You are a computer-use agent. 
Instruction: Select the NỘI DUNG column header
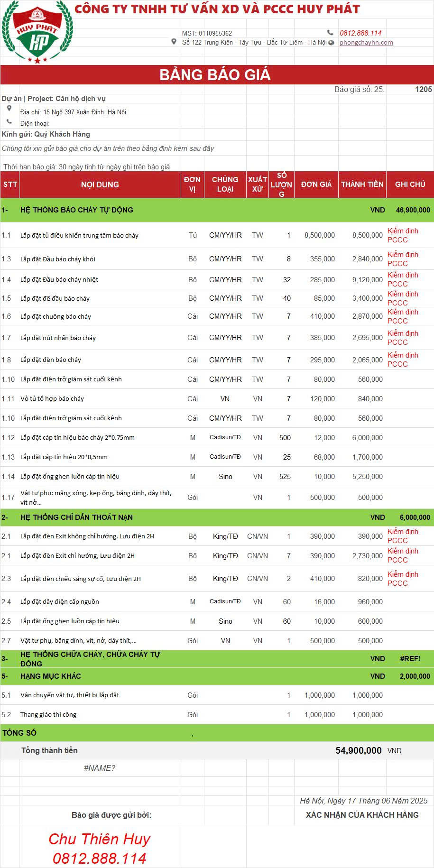pos(100,185)
